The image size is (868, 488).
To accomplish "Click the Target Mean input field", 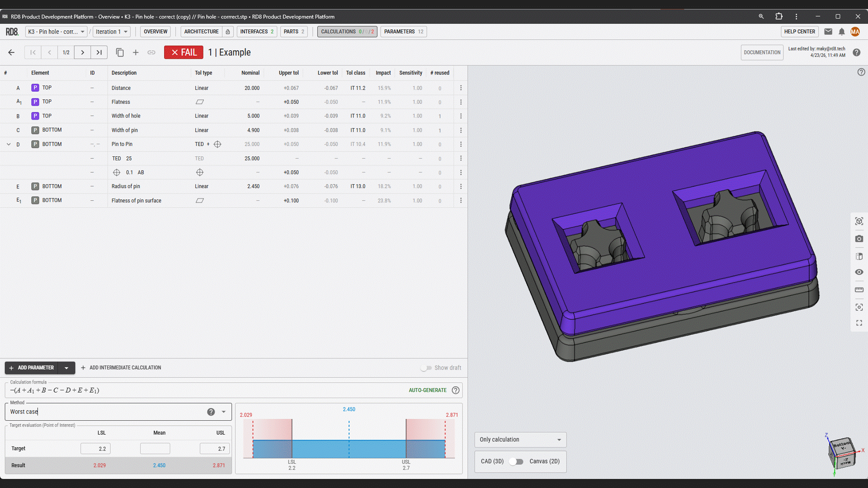I will (155, 449).
